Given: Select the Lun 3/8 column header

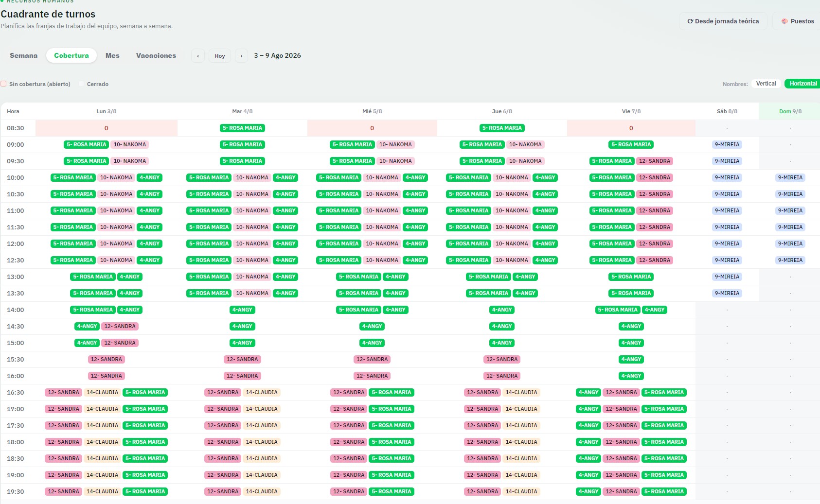Looking at the screenshot, I should tap(107, 111).
